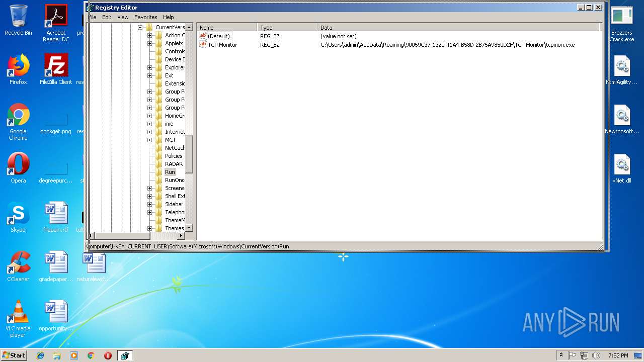Click the taskbar clock showing 7:52 PM
Viewport: 644px width, 362px height.
coord(618,355)
